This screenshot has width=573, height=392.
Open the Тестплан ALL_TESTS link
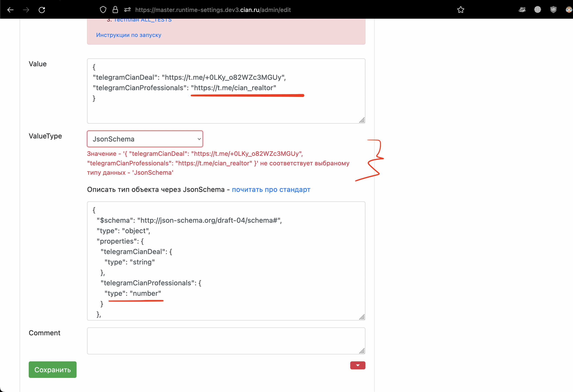(143, 20)
